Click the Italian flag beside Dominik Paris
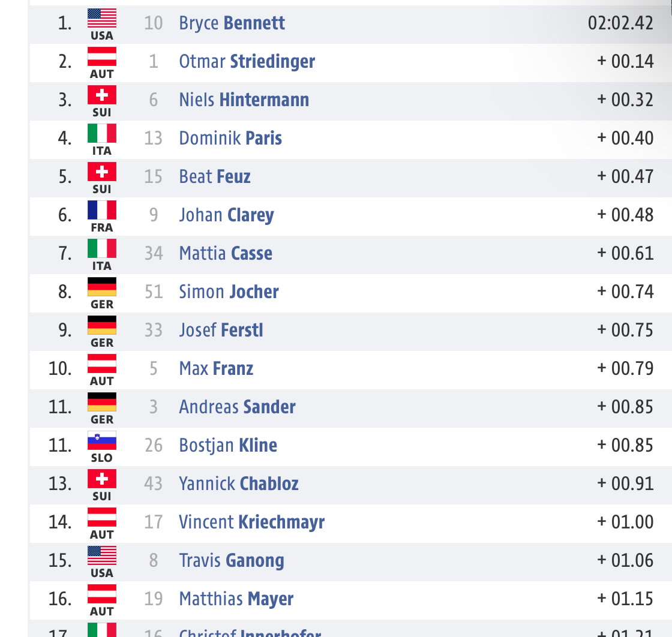The image size is (672, 637). pyautogui.click(x=102, y=133)
